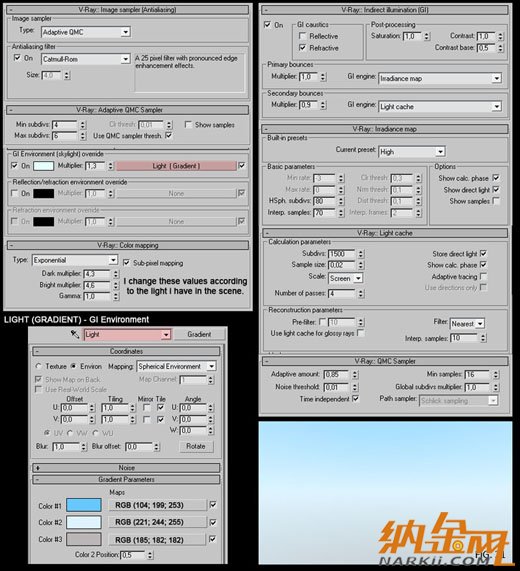Viewport: 520px width, 571px height.
Task: Enable Use light cache for glossy rays
Action: tap(361, 333)
